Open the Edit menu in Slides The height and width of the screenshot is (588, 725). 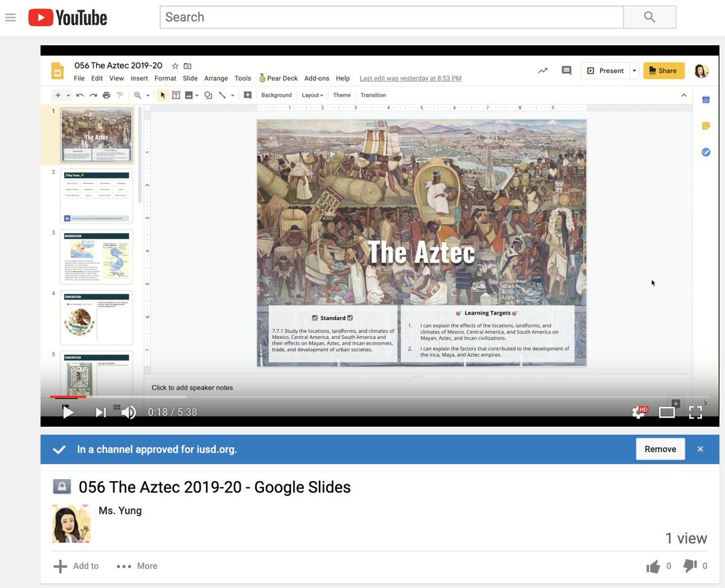coord(97,78)
